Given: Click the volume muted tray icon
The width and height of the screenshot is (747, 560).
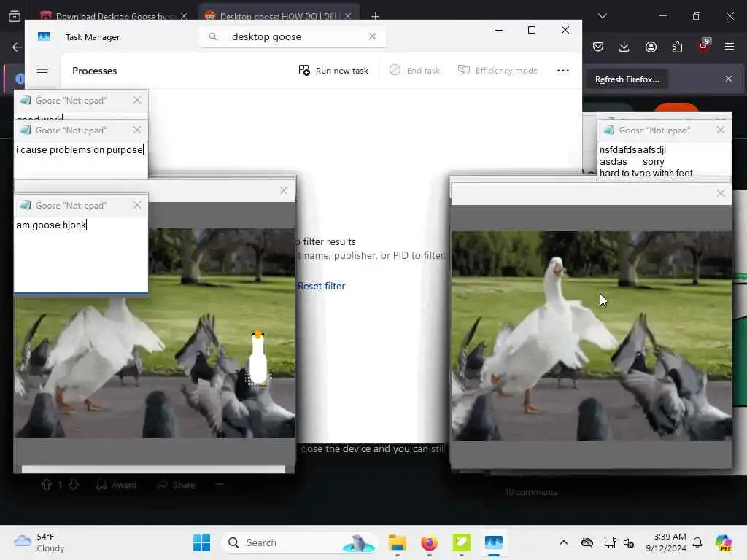Looking at the screenshot, I should [629, 542].
